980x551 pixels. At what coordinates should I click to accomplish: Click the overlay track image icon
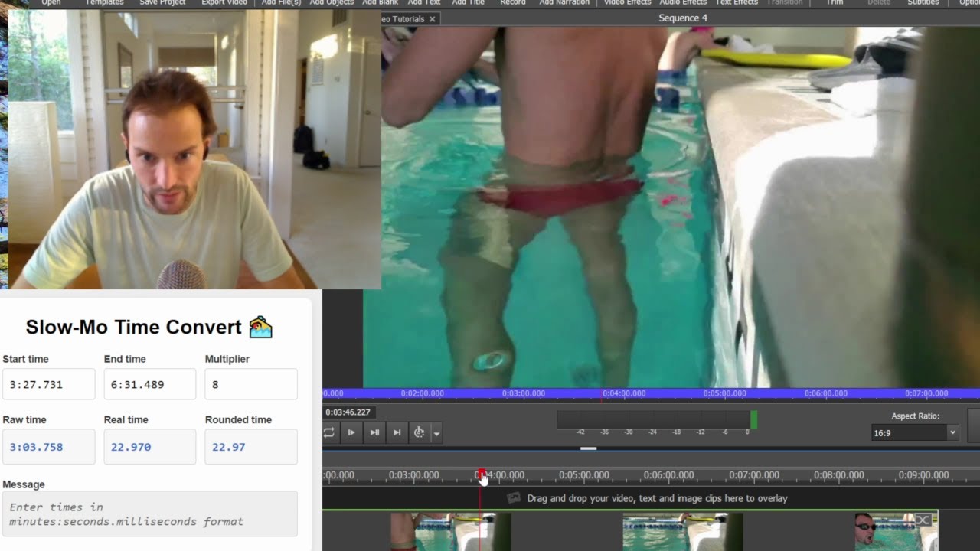pos(514,498)
